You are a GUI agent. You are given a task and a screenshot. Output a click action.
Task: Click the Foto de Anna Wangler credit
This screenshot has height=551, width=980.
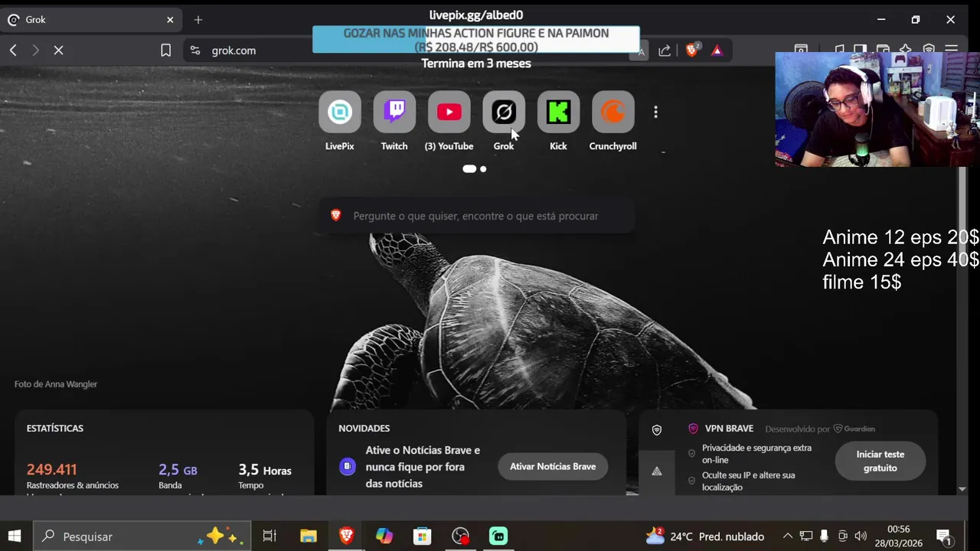click(x=56, y=384)
